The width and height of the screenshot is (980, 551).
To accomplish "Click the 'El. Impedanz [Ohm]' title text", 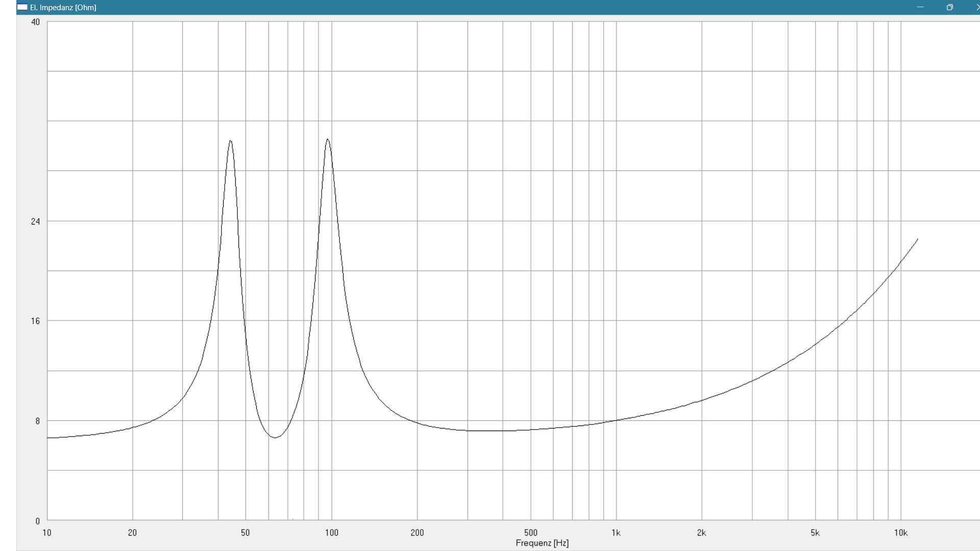I will tap(63, 8).
